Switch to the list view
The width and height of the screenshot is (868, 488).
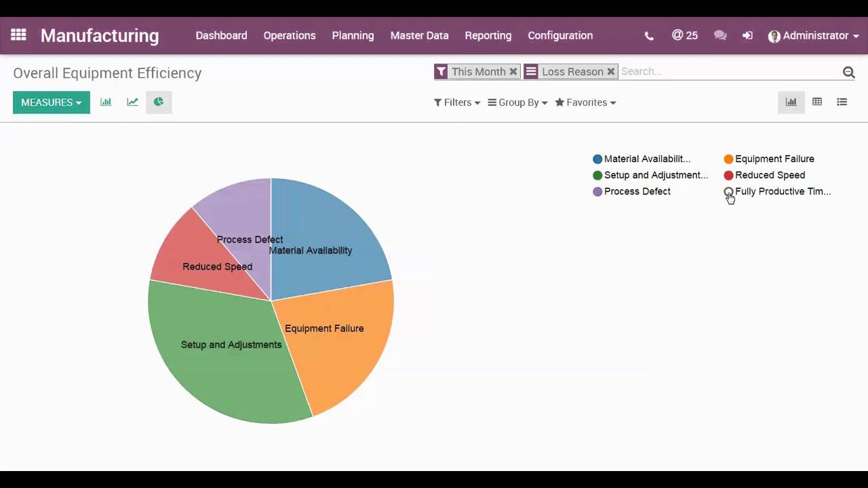842,102
